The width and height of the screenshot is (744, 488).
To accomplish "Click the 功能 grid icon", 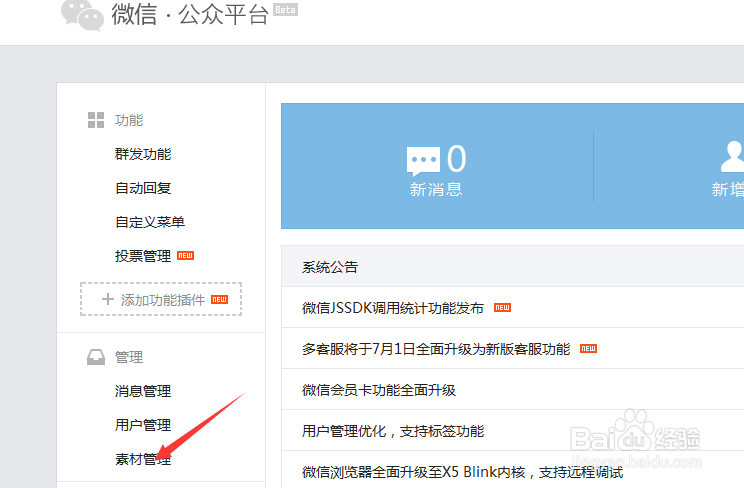I will pos(96,120).
